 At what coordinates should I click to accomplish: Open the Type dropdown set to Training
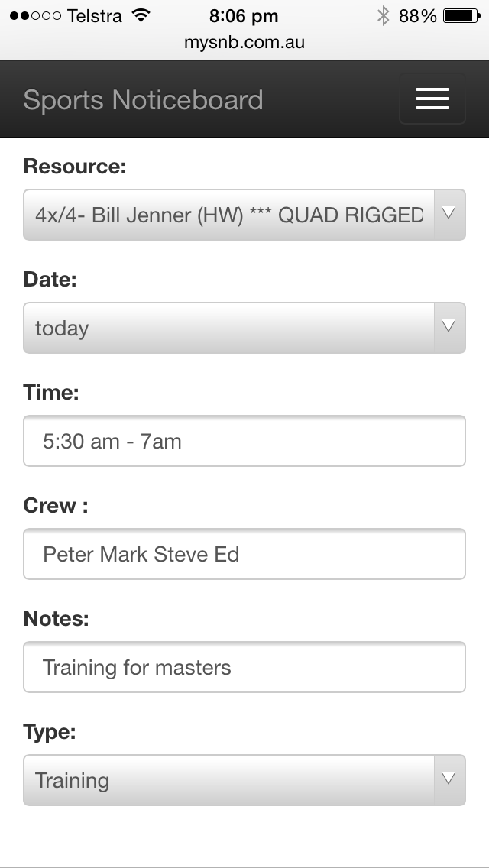click(x=229, y=780)
